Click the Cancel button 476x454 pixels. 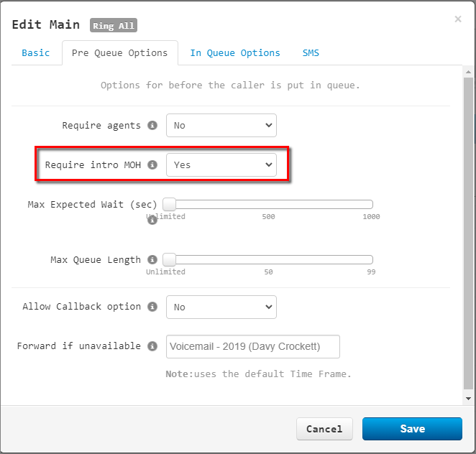tap(324, 429)
